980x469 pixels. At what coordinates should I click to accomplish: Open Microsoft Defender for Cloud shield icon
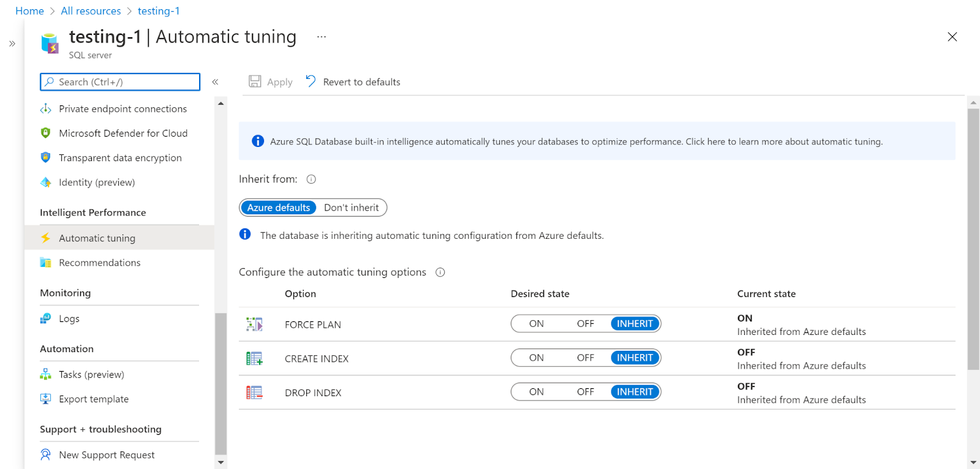point(45,133)
